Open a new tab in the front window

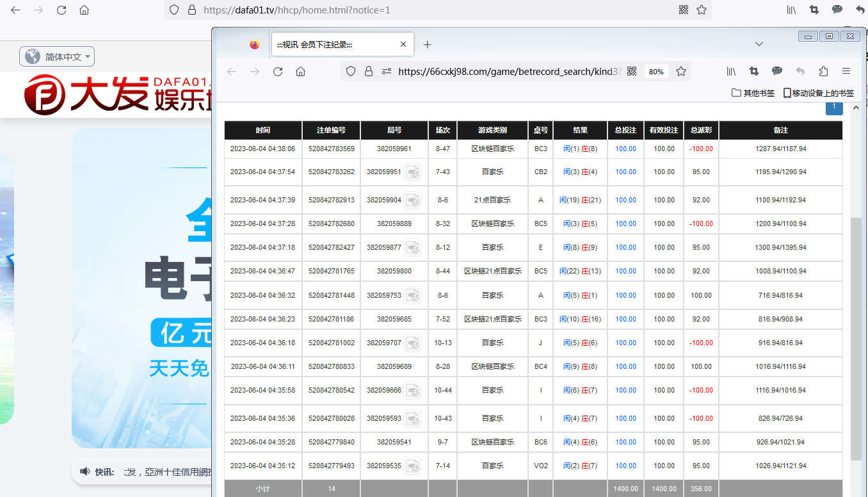(428, 45)
